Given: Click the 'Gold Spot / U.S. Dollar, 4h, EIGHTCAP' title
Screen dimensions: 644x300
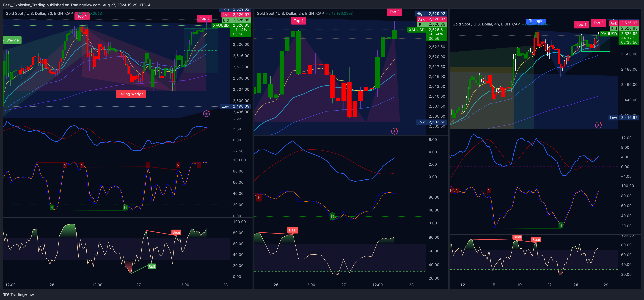Looking at the screenshot, I should [486, 24].
